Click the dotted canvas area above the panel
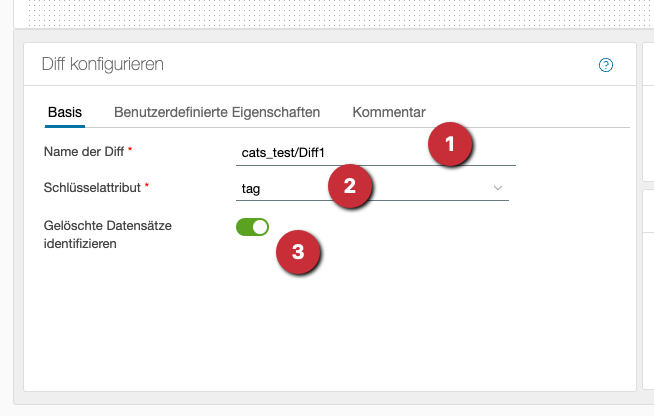This screenshot has height=416, width=654. point(300,12)
